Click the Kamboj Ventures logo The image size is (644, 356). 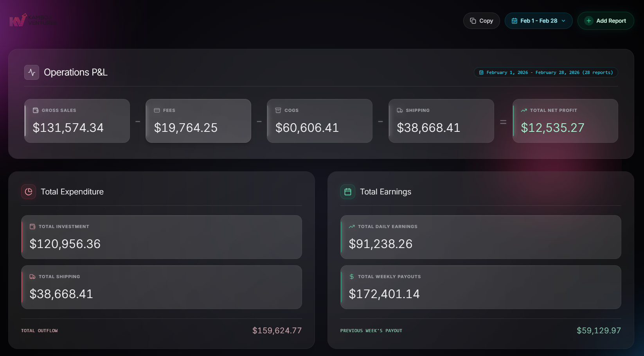32,20
